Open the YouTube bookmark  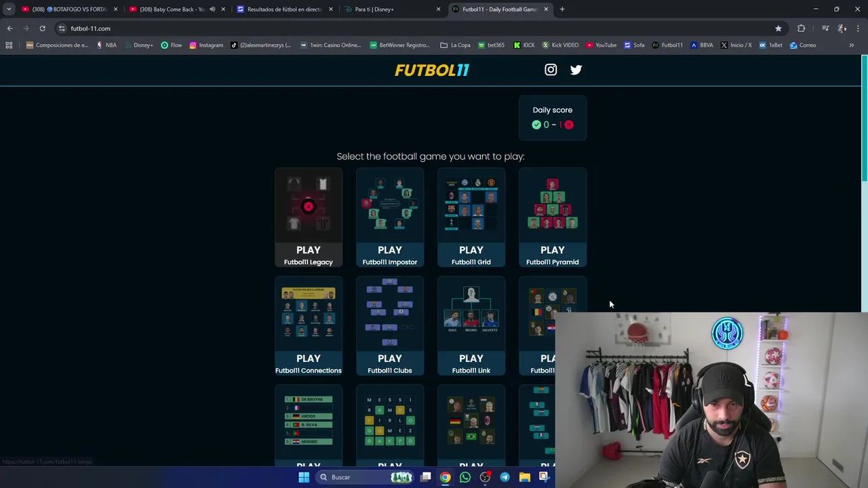tap(601, 45)
